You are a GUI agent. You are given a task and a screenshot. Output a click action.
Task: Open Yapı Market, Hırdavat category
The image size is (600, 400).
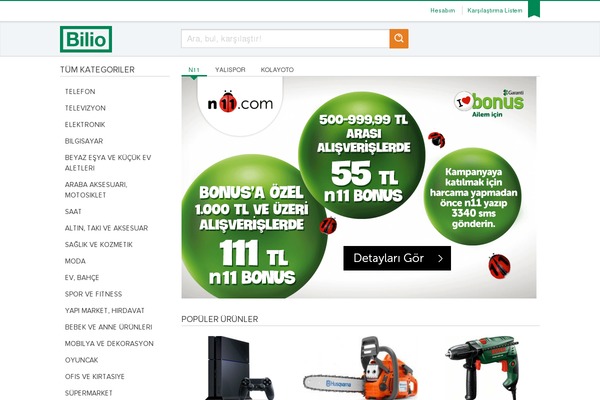104,310
